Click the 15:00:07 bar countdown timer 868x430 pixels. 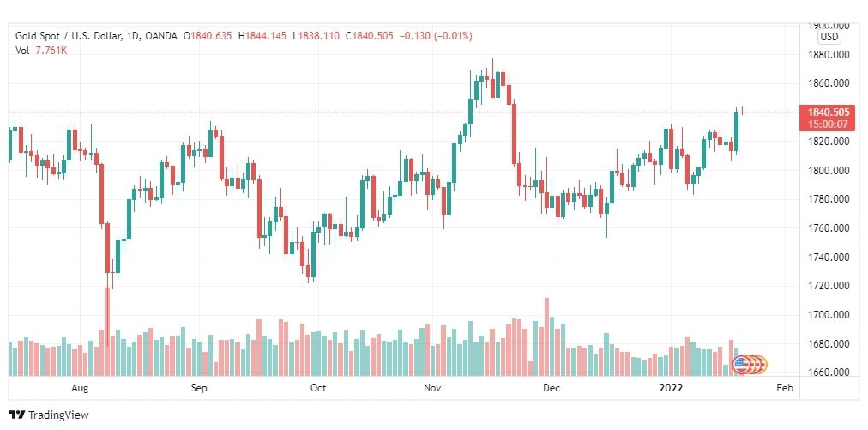coord(828,124)
